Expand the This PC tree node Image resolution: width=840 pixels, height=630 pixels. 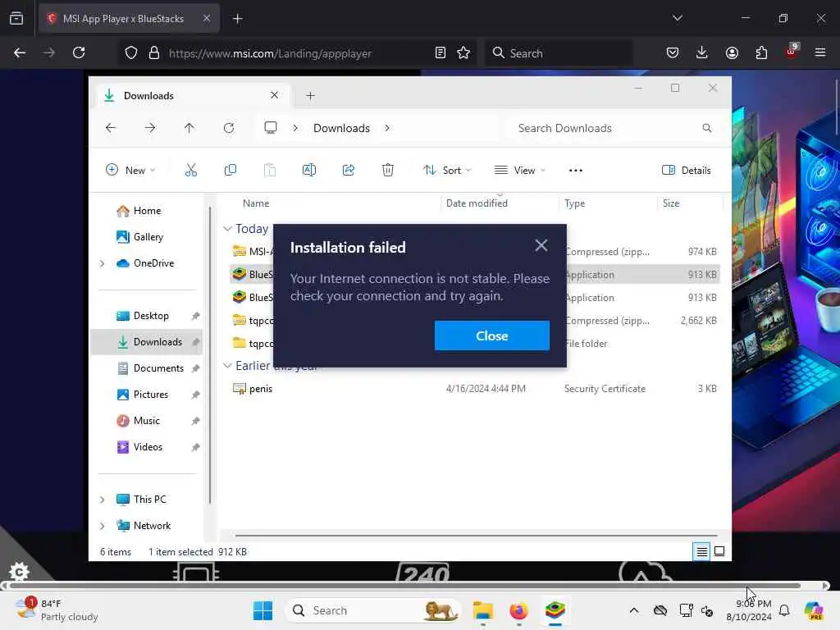point(102,500)
